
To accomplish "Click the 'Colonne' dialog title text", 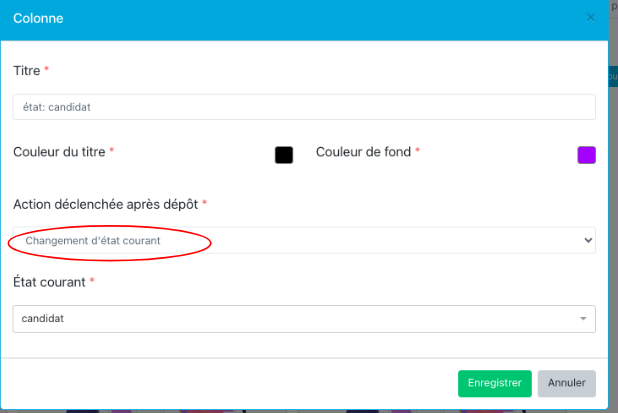I will pos(39,18).
